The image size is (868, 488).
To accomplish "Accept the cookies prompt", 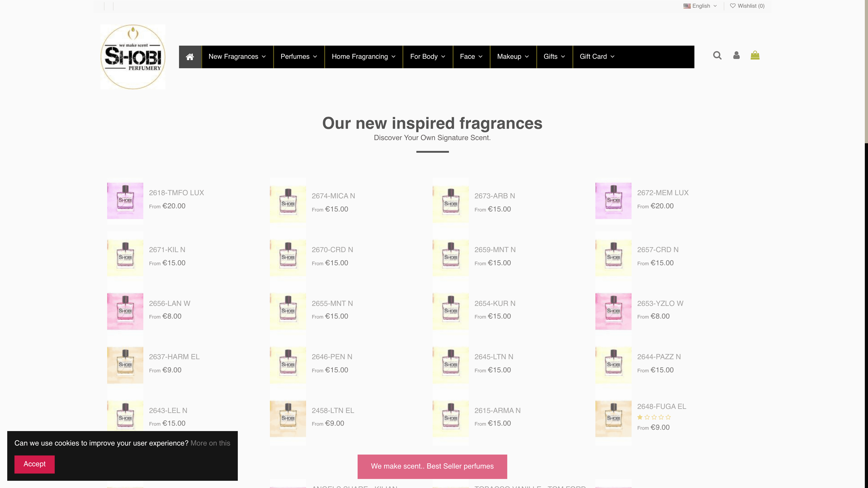I will pyautogui.click(x=34, y=464).
